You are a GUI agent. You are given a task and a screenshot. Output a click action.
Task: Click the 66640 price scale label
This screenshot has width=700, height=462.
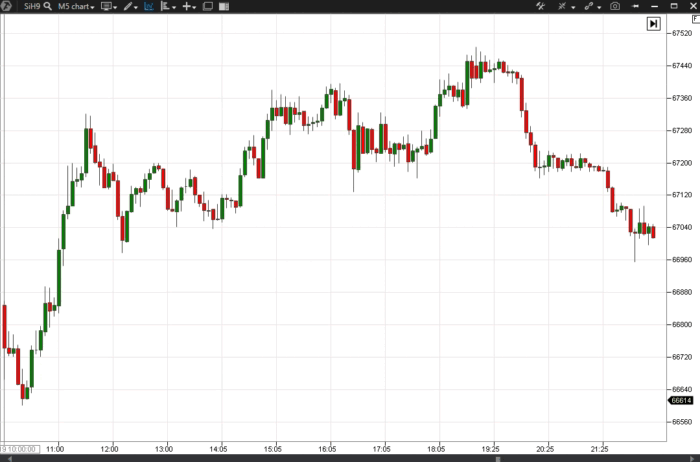click(x=682, y=389)
